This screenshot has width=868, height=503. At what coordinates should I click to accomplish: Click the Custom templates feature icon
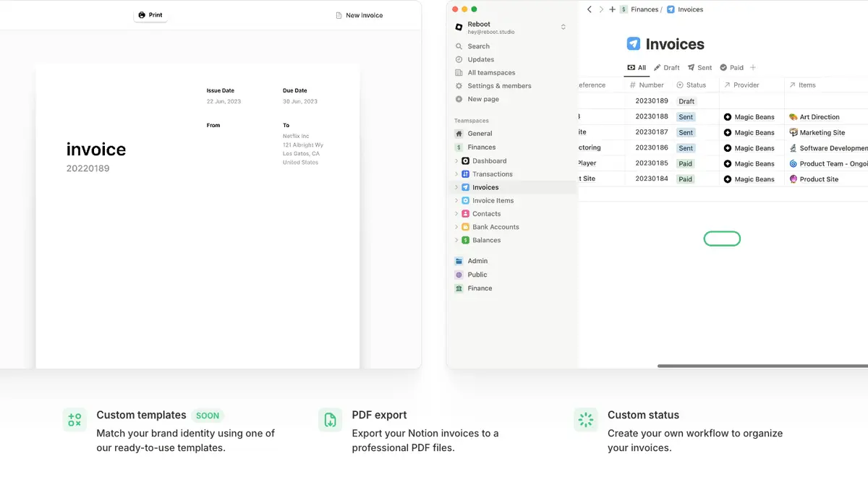click(x=75, y=420)
